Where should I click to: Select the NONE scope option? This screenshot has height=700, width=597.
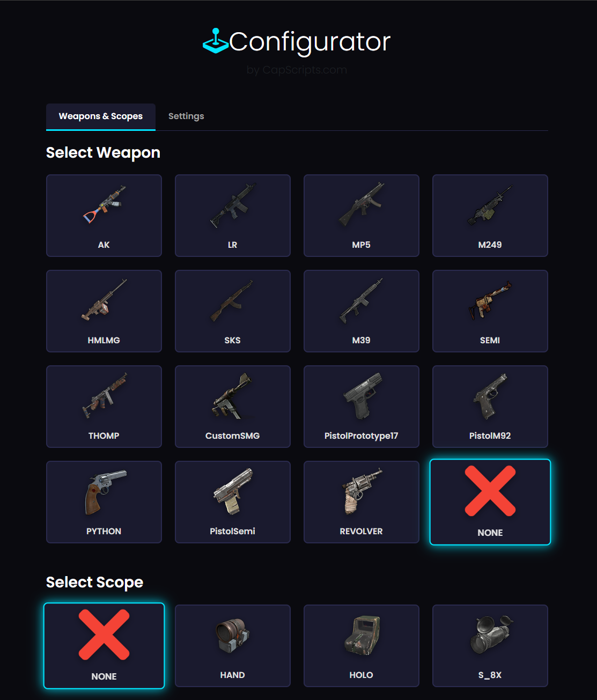(104, 646)
